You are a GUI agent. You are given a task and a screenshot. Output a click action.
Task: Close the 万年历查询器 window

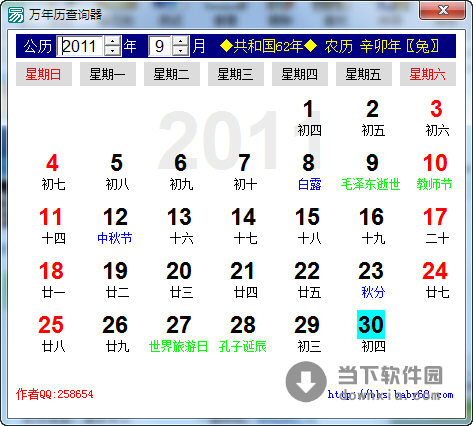pyautogui.click(x=442, y=10)
